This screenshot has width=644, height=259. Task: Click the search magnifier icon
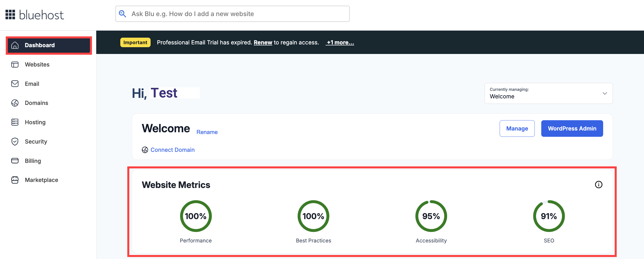click(123, 14)
